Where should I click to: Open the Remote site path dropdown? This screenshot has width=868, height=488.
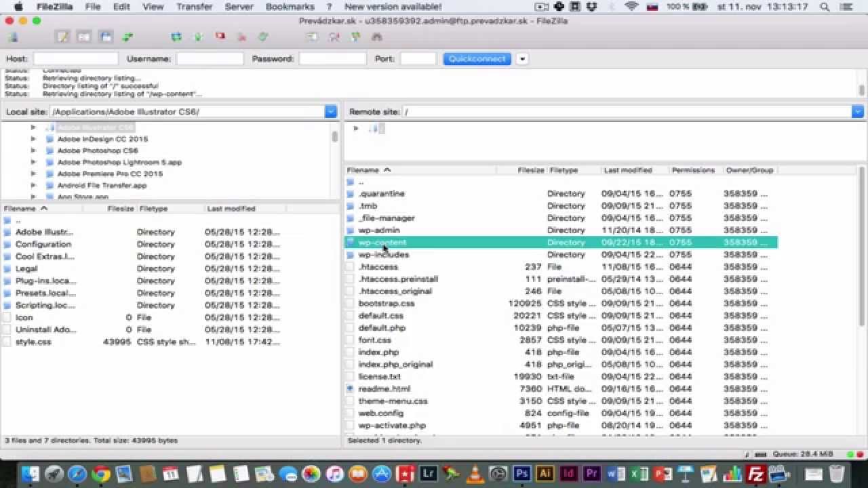click(858, 112)
